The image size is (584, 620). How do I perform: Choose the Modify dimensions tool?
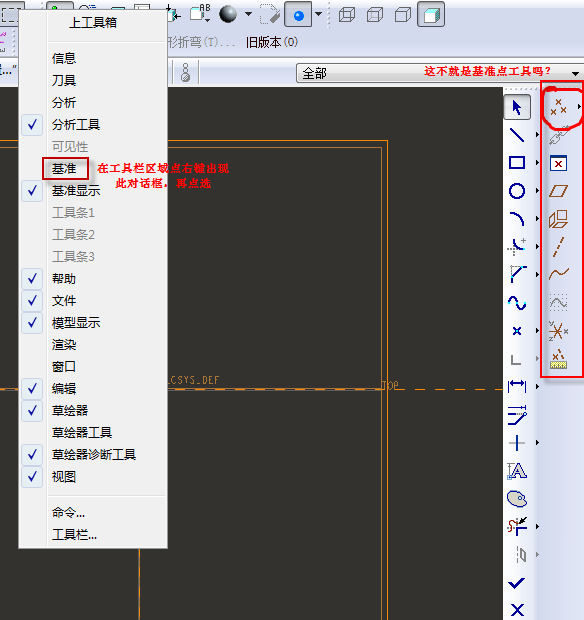click(517, 415)
